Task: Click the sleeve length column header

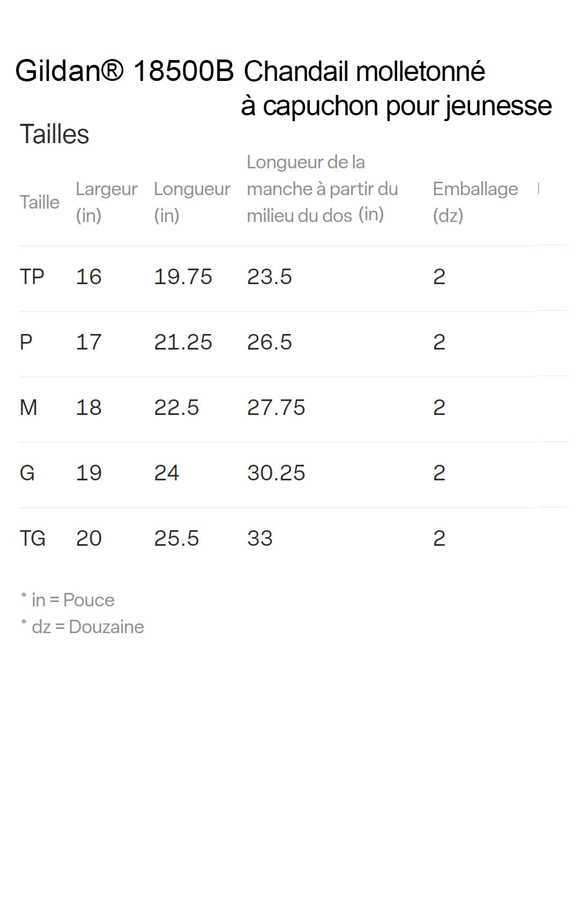Action: point(322,189)
